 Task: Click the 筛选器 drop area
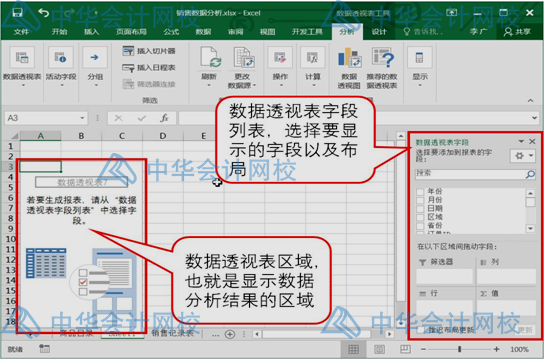pos(445,276)
